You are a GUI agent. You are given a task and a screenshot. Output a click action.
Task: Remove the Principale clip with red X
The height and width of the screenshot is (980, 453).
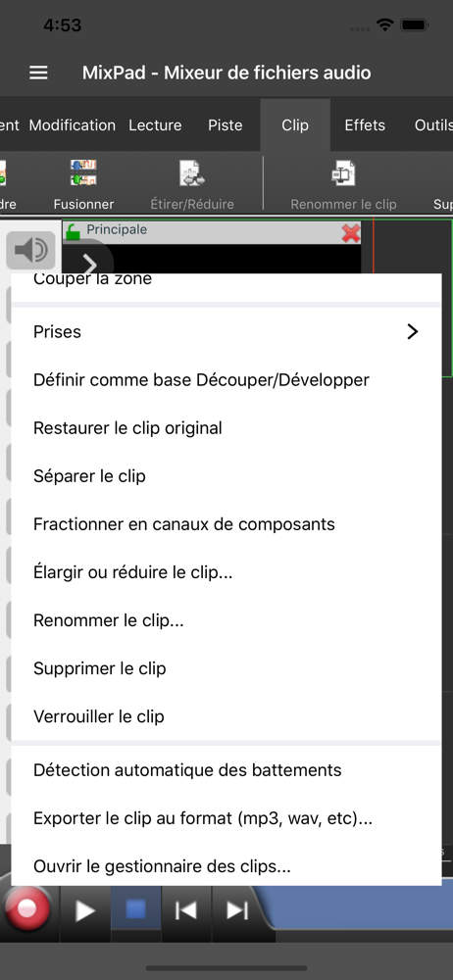click(351, 233)
